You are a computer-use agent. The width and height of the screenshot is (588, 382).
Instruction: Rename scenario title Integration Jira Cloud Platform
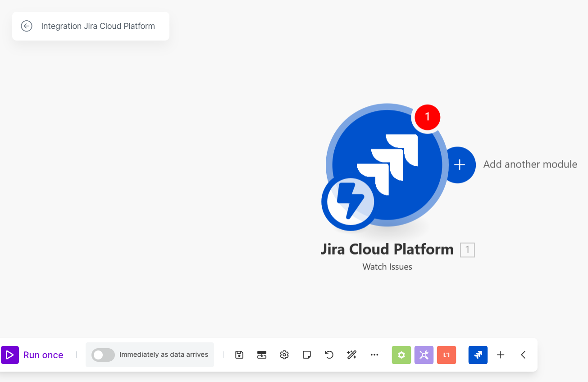pos(98,26)
